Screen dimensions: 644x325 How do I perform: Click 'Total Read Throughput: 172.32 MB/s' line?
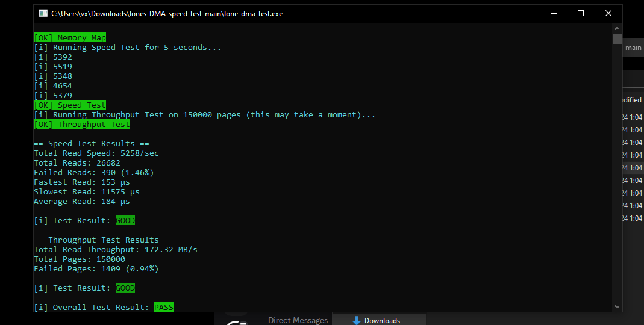pos(116,250)
